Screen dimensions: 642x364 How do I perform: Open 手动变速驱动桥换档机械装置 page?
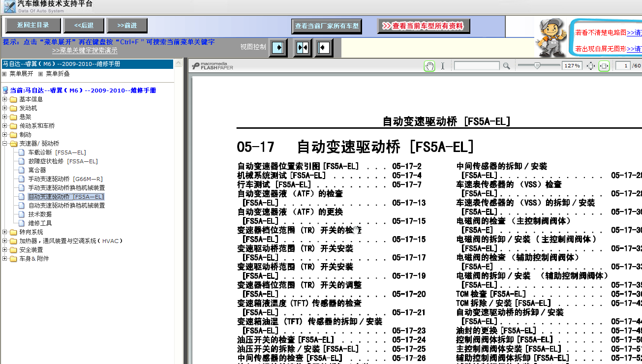point(66,188)
